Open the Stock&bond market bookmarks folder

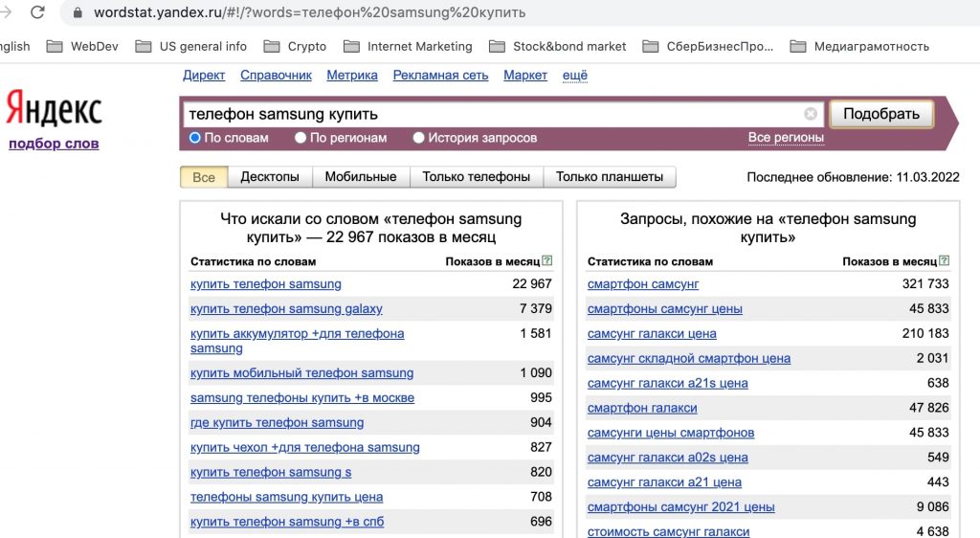coord(558,46)
